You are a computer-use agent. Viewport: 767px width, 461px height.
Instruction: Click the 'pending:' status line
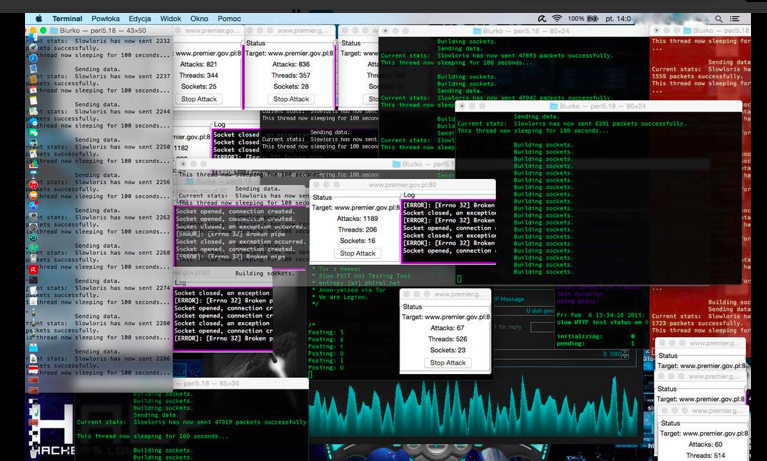[596, 344]
